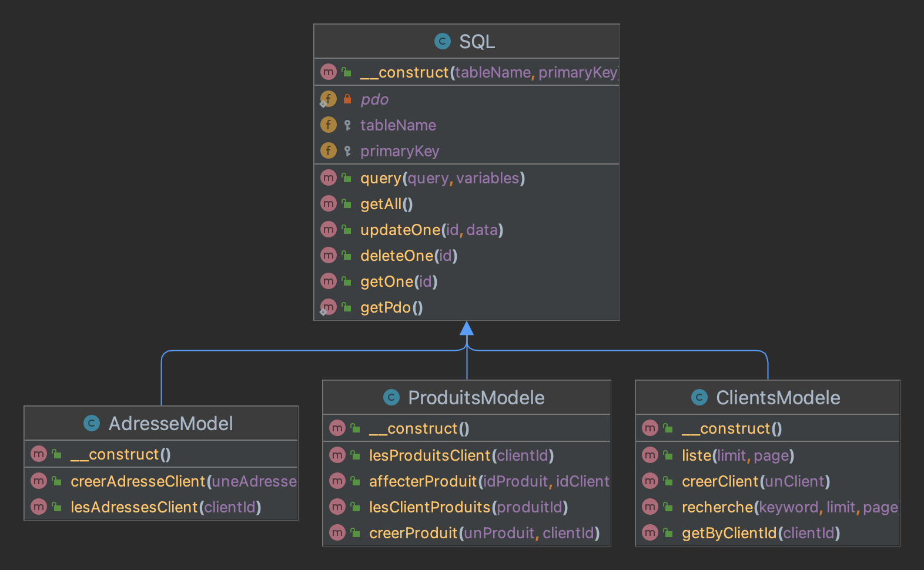Click the field icon next to pdo
Viewport: 924px width, 570px height.
329,99
